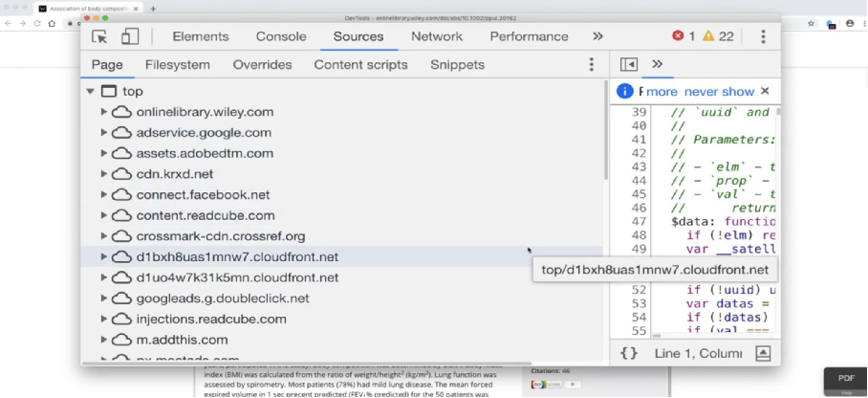Click the navigator horizontal scrollbar
868x398 pixels.
tap(307, 364)
